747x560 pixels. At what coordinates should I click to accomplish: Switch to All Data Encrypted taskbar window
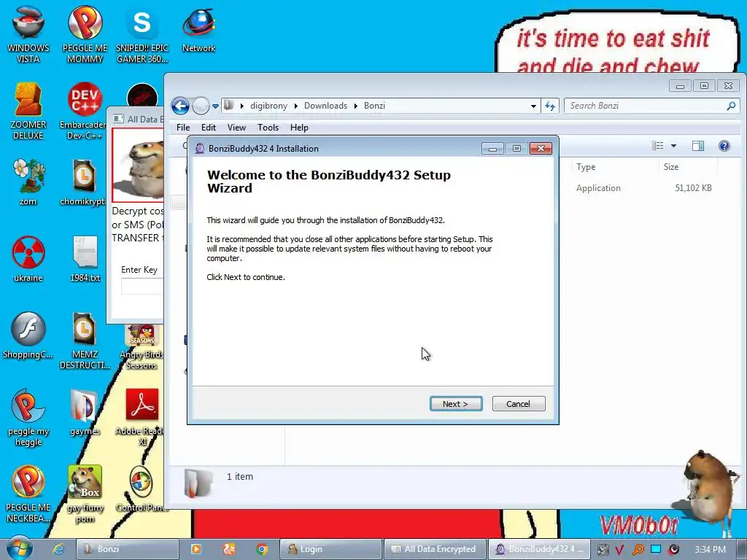click(x=435, y=549)
